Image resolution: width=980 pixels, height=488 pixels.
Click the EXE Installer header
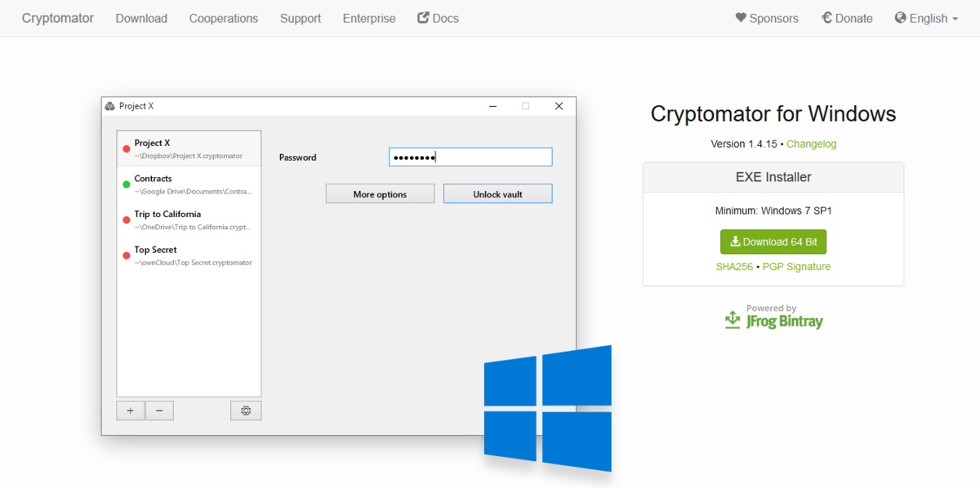[773, 177]
